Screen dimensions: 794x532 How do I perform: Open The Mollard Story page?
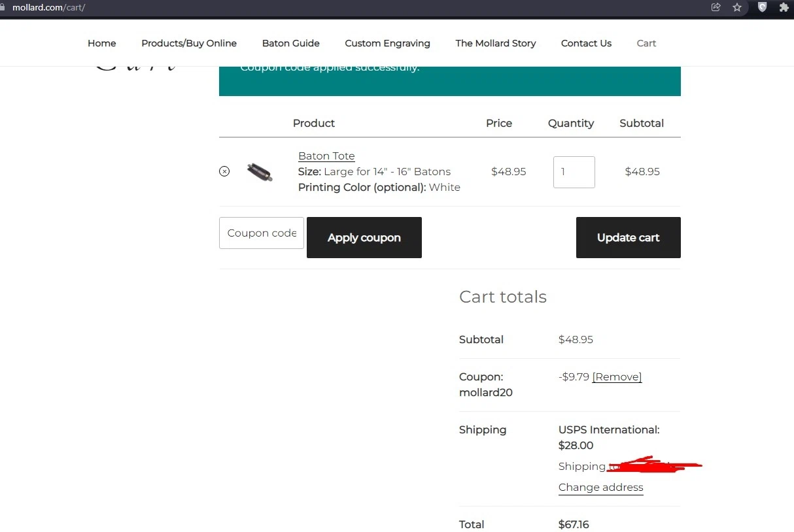pyautogui.click(x=496, y=43)
